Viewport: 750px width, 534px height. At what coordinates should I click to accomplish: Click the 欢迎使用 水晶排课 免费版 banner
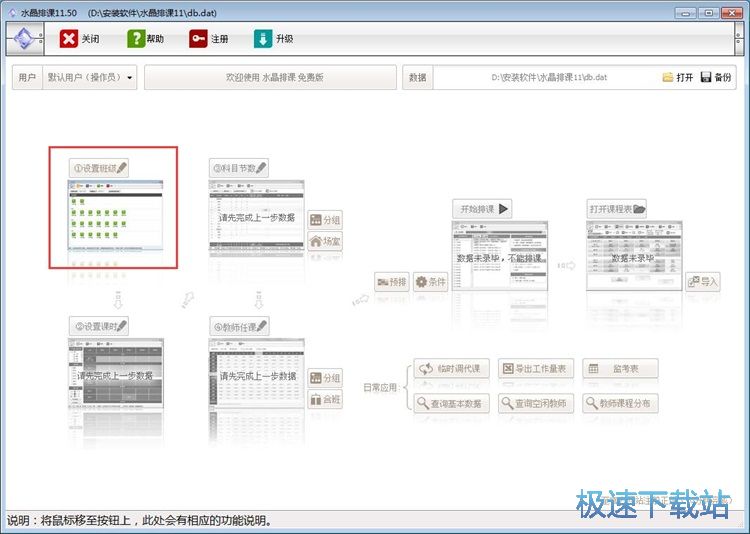click(x=270, y=78)
